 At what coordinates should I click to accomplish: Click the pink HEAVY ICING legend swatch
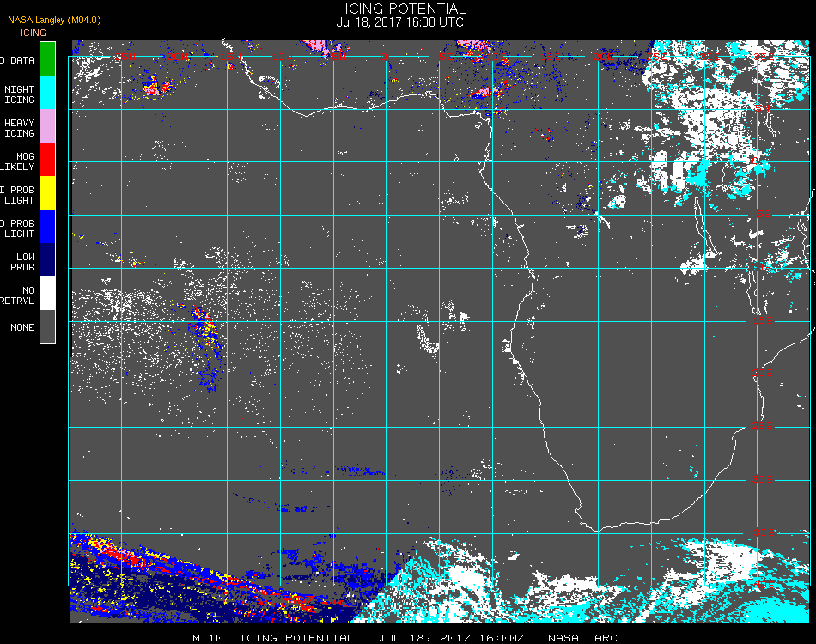point(47,126)
